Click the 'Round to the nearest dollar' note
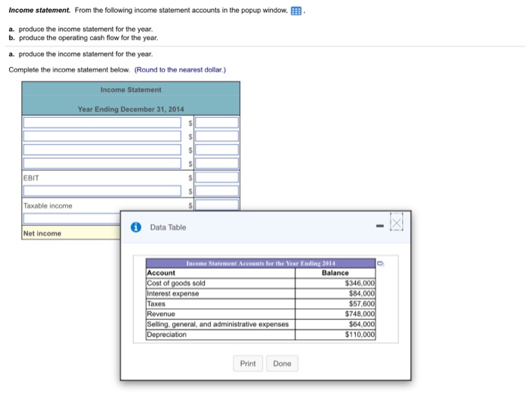Screen dimensions: 529x420 tap(180, 69)
